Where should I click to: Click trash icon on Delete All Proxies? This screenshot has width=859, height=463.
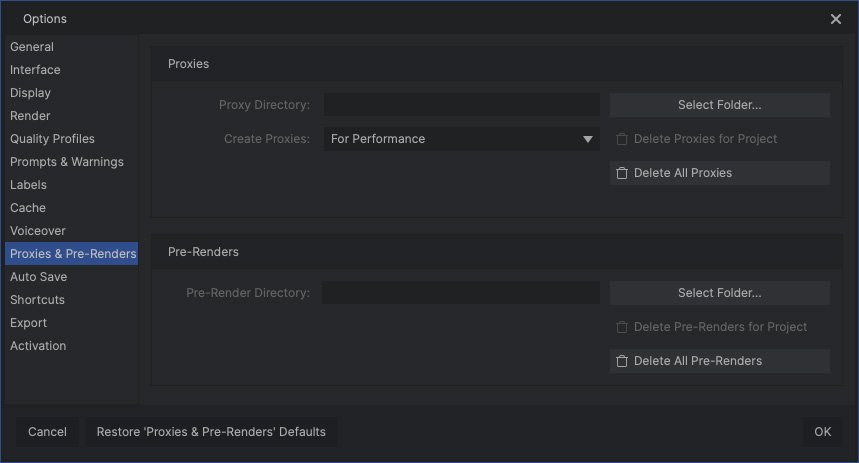622,173
